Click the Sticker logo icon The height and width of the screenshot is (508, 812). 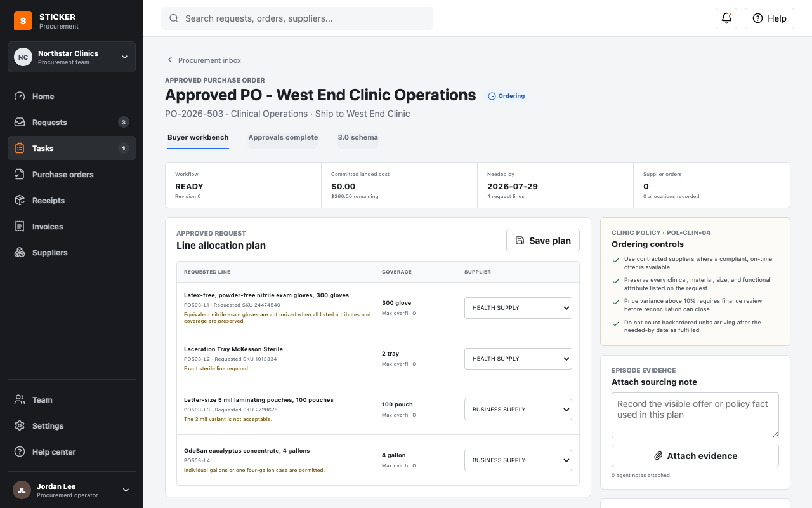click(x=23, y=21)
